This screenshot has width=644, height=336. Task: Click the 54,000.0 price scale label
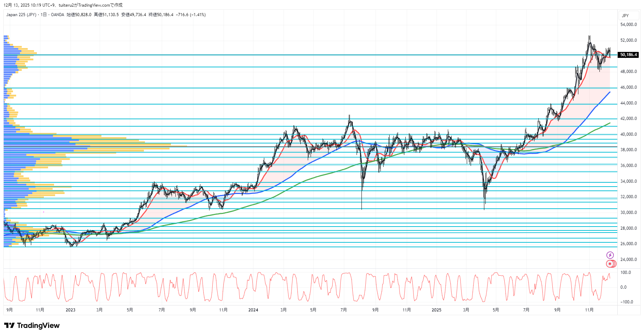point(628,25)
